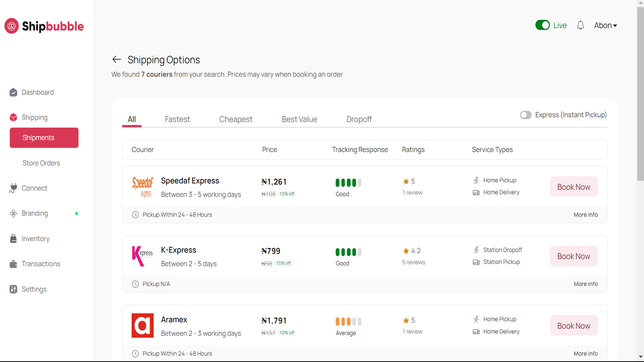Click the Shipbubble logo

coord(44,26)
